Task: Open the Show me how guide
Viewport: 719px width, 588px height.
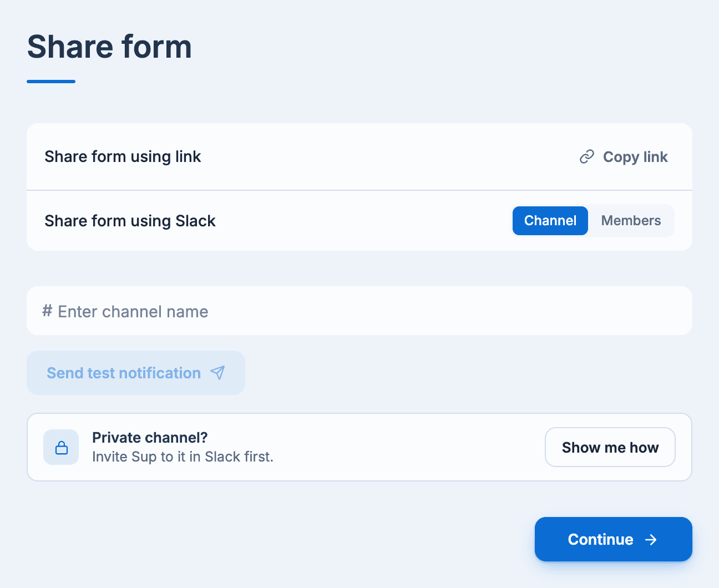Action: 610,447
